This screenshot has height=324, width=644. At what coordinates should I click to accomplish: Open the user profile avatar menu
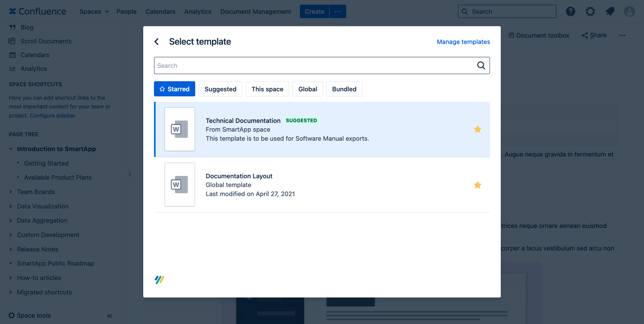pyautogui.click(x=629, y=11)
